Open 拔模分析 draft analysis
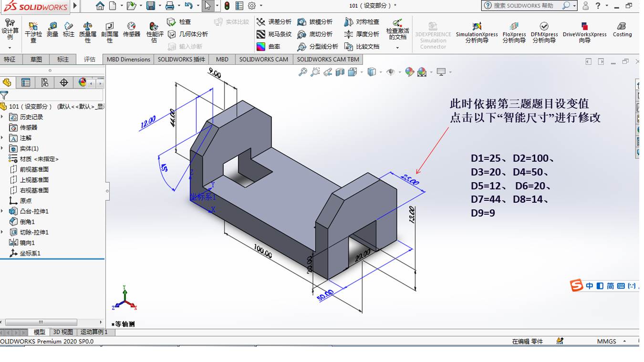The height and width of the screenshot is (362, 644). (315, 22)
